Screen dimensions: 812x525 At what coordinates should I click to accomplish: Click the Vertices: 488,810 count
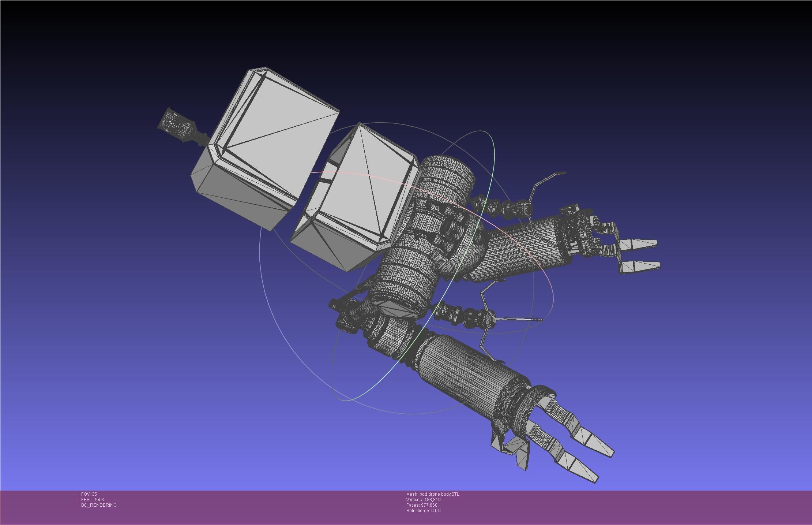pyautogui.click(x=423, y=500)
